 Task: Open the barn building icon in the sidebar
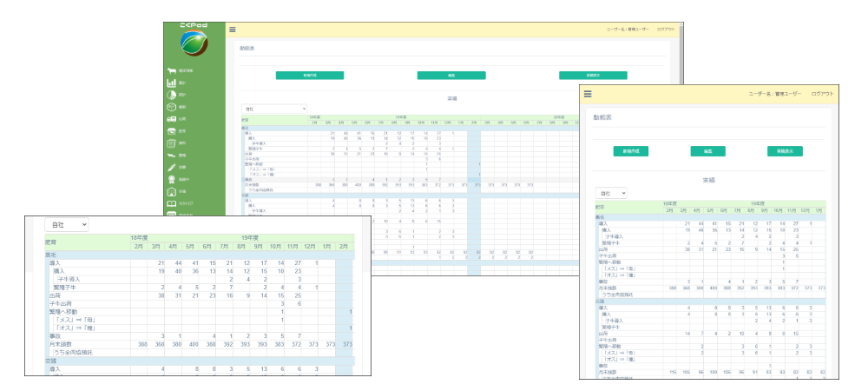coord(171,192)
